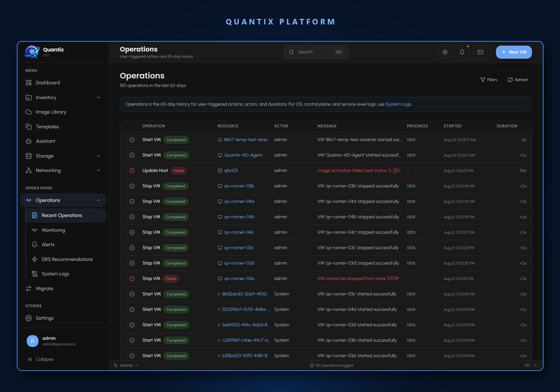Follow the System Logs link in banner
Image resolution: width=560 pixels, height=392 pixels.
pyautogui.click(x=398, y=104)
